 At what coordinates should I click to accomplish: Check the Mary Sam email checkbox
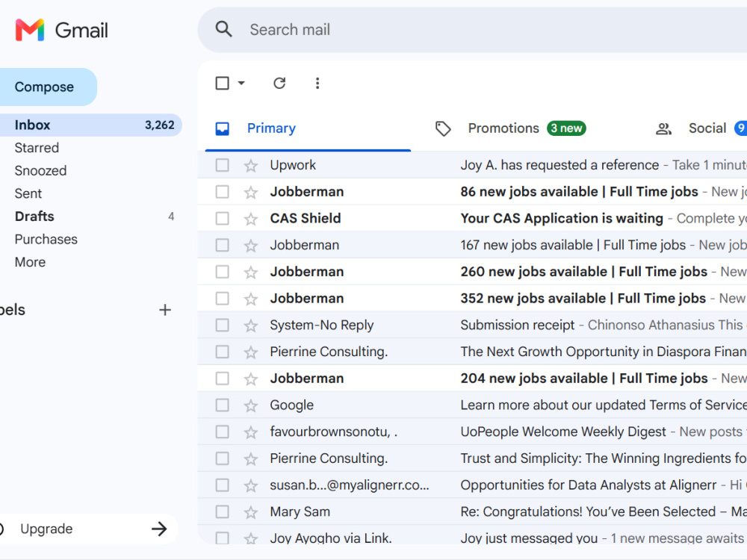(x=222, y=512)
